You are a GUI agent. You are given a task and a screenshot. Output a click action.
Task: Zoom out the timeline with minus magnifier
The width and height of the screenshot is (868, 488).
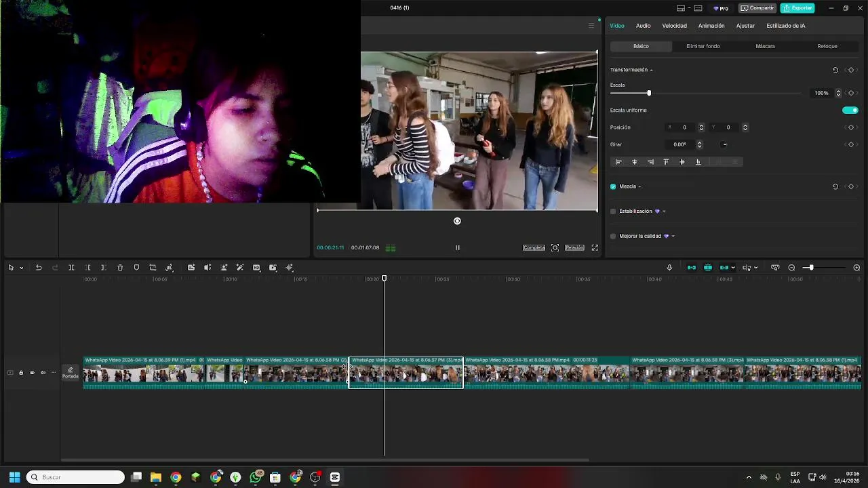[791, 268]
